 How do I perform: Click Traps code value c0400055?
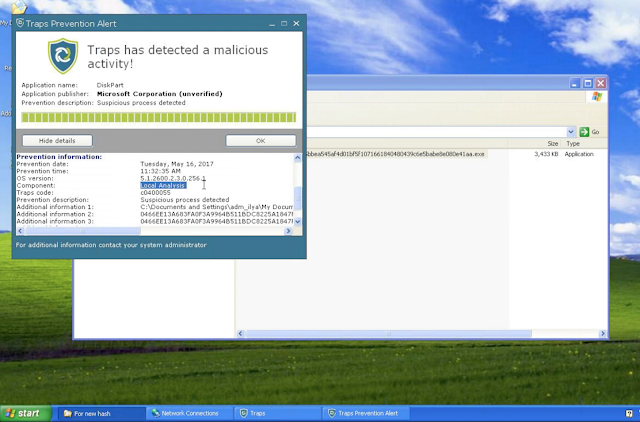coord(156,193)
